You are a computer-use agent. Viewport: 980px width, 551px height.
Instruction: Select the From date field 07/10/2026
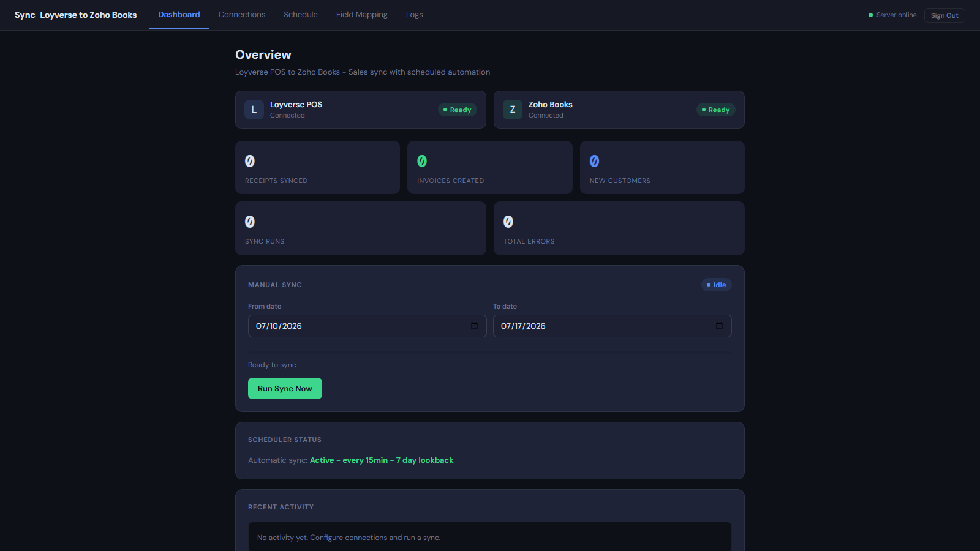pyautogui.click(x=367, y=326)
